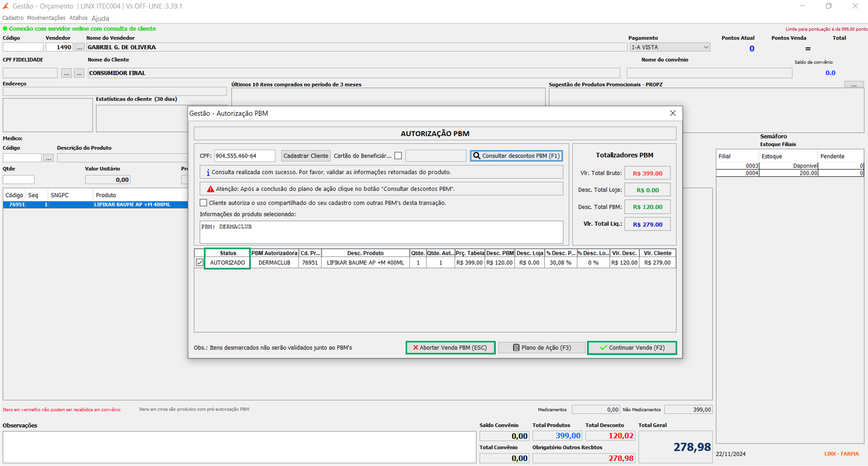This screenshot has height=466, width=868.
Task: Open the Movimentações menu
Action: coord(46,18)
